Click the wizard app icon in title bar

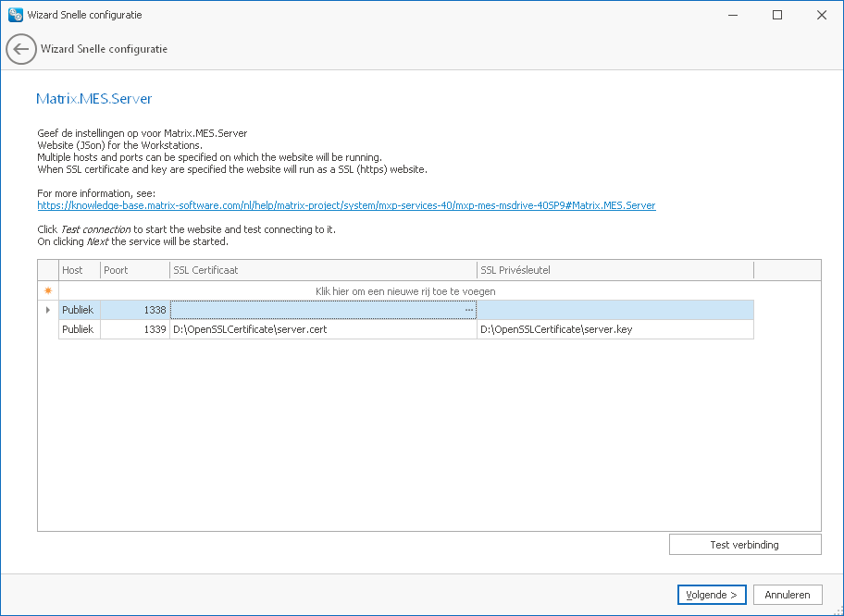click(x=16, y=15)
